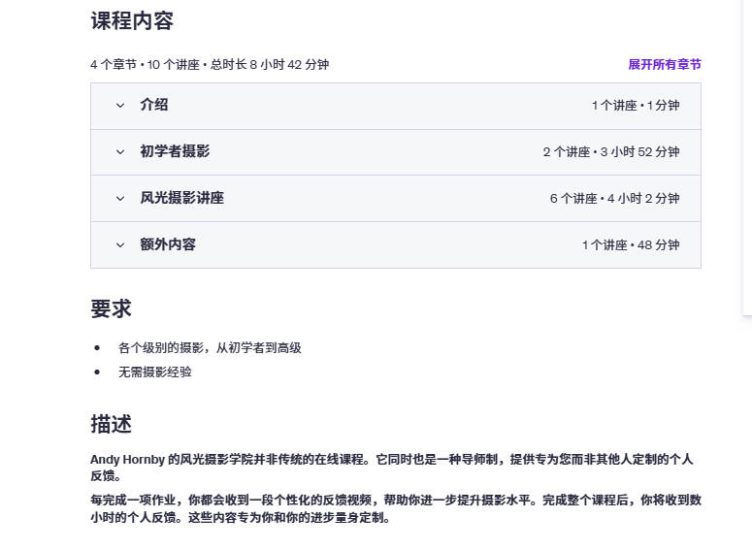Click the 各个级别的摄影 requirement item

point(210,348)
